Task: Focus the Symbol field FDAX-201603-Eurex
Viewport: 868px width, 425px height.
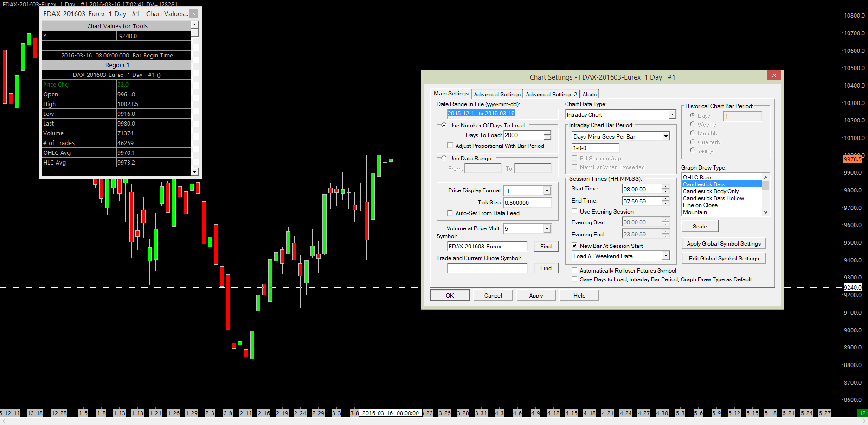Action: pyautogui.click(x=488, y=246)
